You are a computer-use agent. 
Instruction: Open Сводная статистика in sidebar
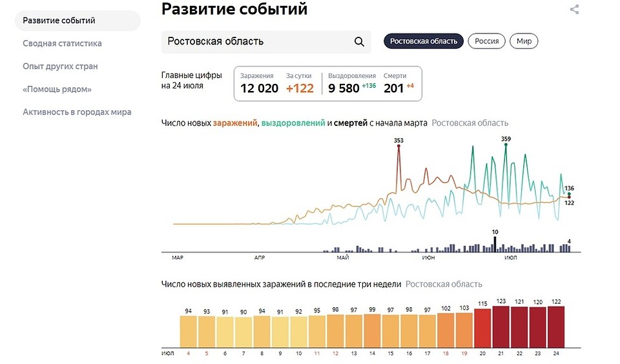coord(62,43)
